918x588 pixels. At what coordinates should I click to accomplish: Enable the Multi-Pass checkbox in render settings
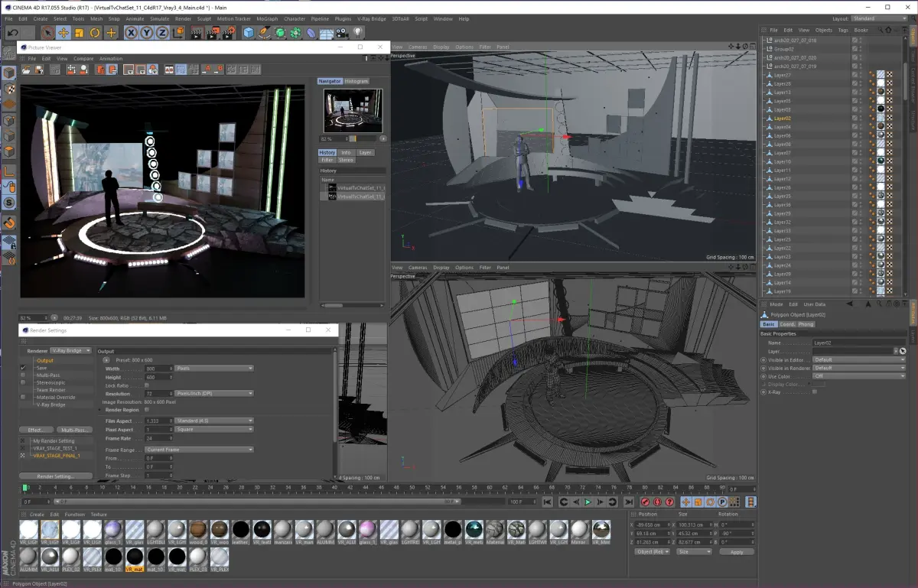click(23, 375)
